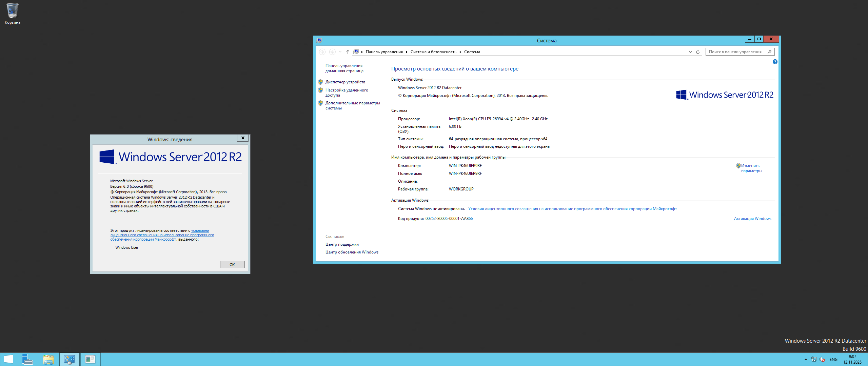Open File Explorer from the taskbar
Image resolution: width=868 pixels, height=366 pixels.
[48, 359]
